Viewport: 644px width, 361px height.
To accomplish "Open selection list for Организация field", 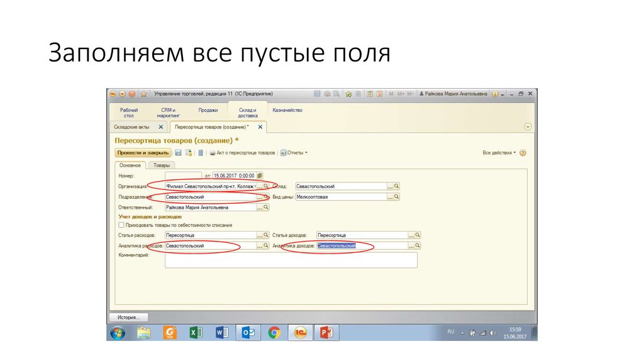I will coord(260,186).
